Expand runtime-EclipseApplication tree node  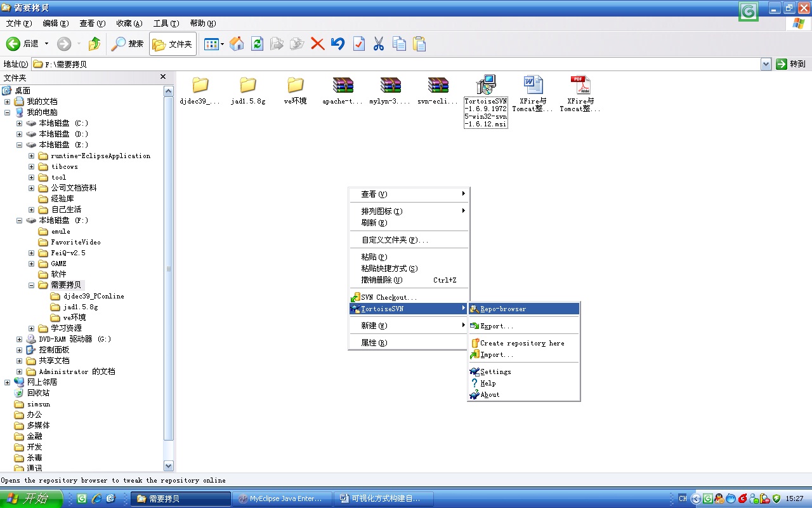(x=32, y=156)
